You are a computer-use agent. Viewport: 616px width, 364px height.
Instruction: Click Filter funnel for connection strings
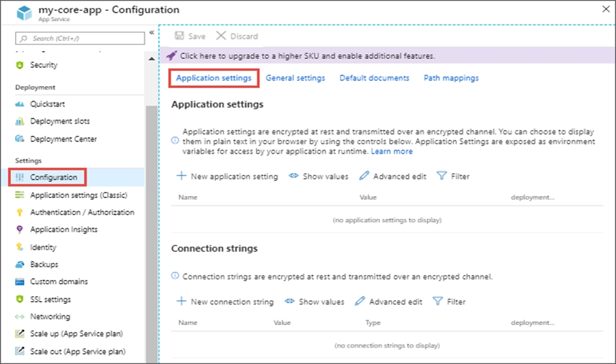click(x=438, y=301)
